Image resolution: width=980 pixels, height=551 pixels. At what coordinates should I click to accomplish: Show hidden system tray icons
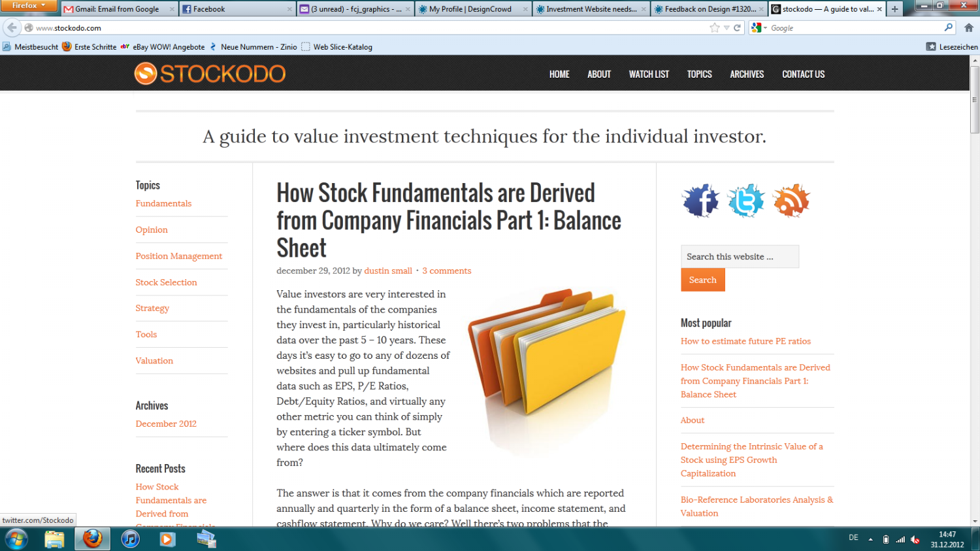870,539
